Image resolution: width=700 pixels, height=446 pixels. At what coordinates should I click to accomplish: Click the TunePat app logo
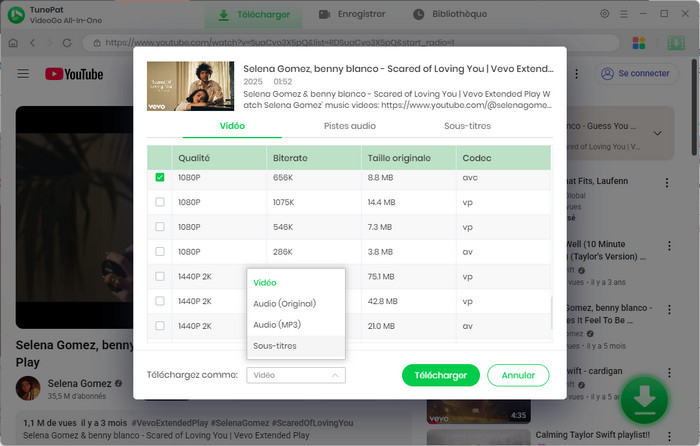click(x=16, y=15)
